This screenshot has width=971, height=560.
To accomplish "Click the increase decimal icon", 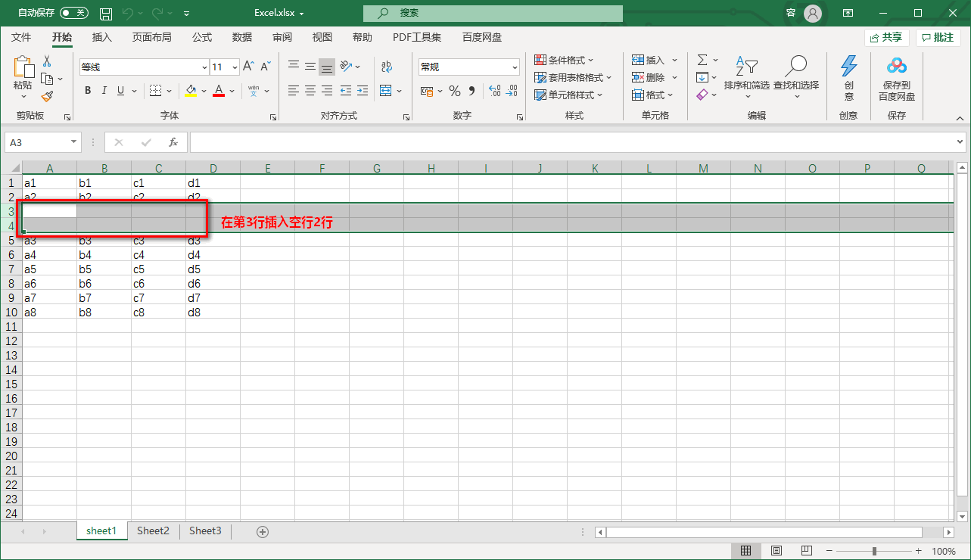I will point(495,91).
